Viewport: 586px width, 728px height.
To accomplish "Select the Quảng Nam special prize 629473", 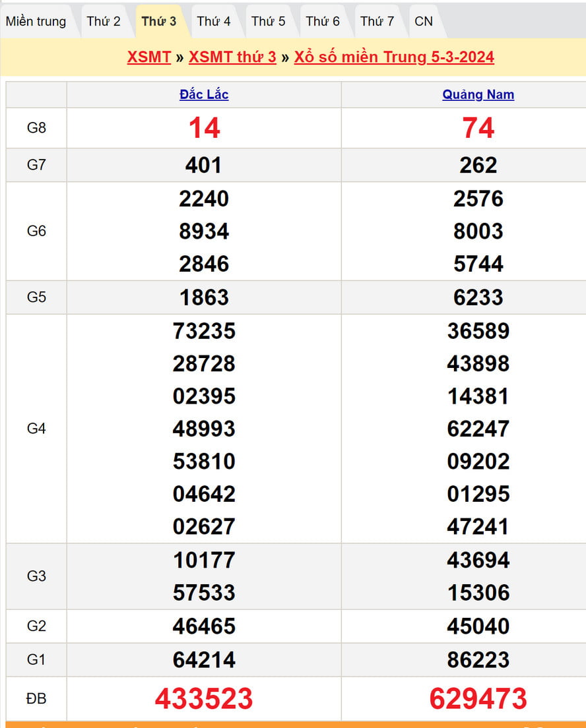I will (478, 698).
